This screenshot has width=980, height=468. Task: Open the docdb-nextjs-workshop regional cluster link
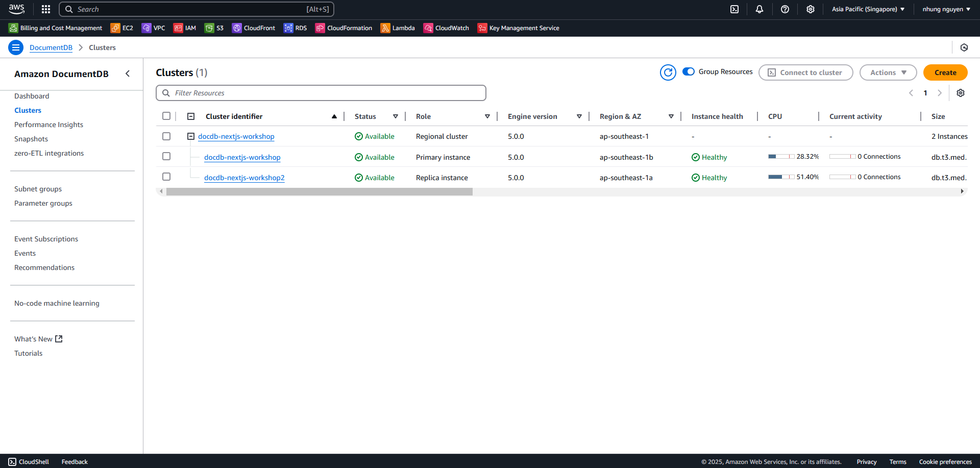click(x=236, y=136)
